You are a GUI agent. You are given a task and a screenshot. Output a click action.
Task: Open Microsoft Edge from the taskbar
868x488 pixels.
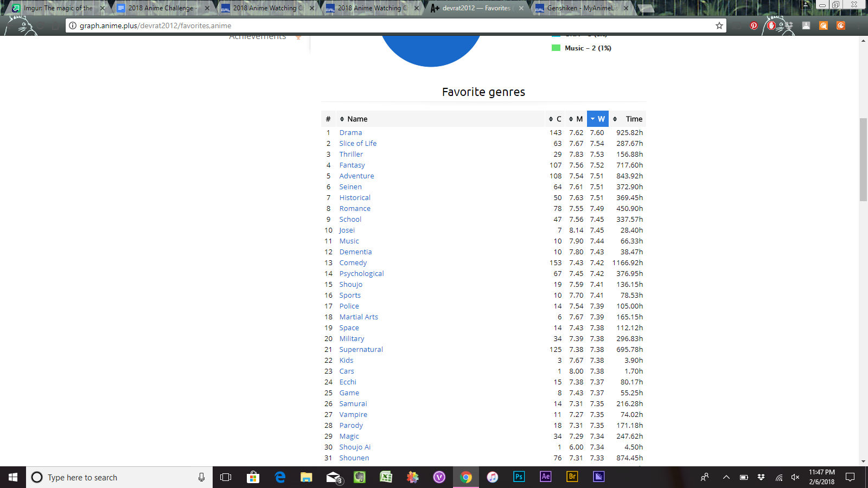(280, 477)
